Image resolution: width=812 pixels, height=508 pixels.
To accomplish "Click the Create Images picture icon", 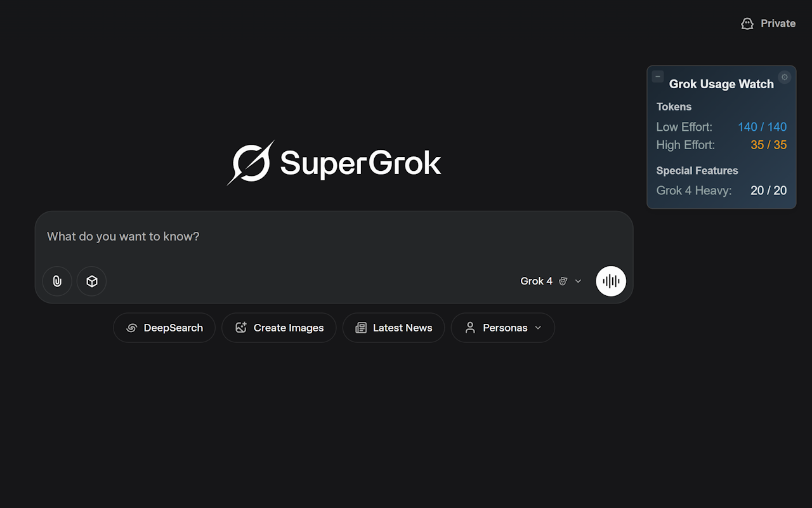I will (240, 327).
